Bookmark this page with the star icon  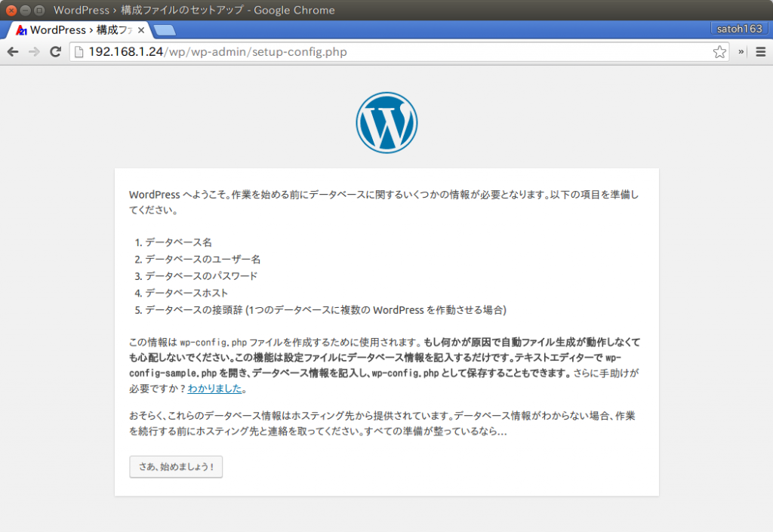point(719,52)
